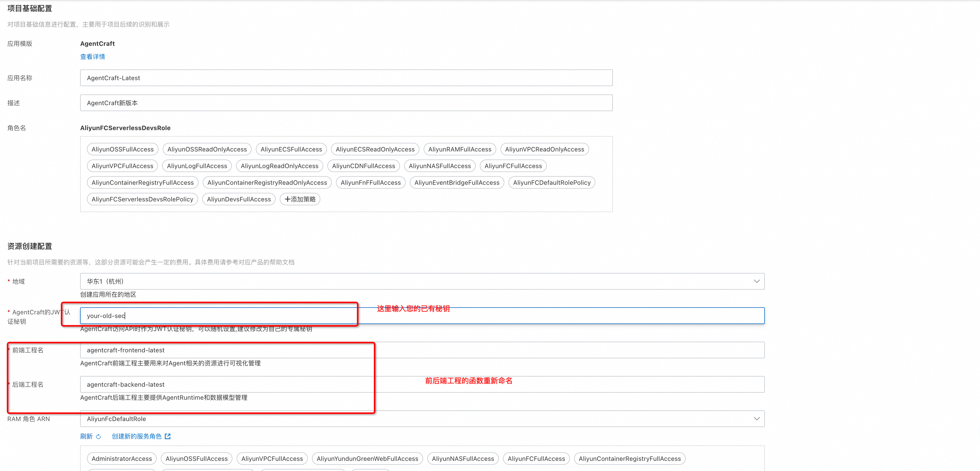Viewport: 980px width, 471px height.
Task: Click the AdministratorAccess policy tag
Action: 122,459
